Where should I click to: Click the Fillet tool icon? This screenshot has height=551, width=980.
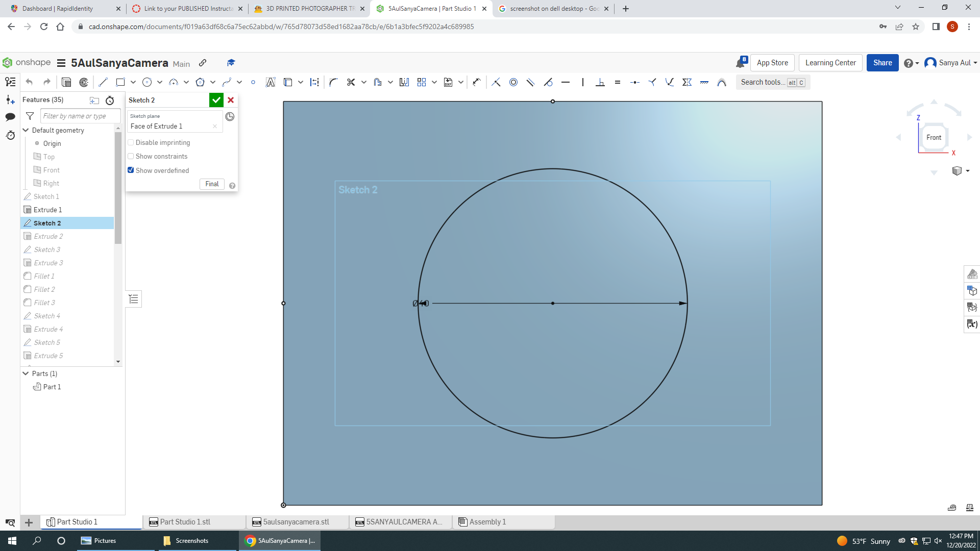pyautogui.click(x=332, y=82)
